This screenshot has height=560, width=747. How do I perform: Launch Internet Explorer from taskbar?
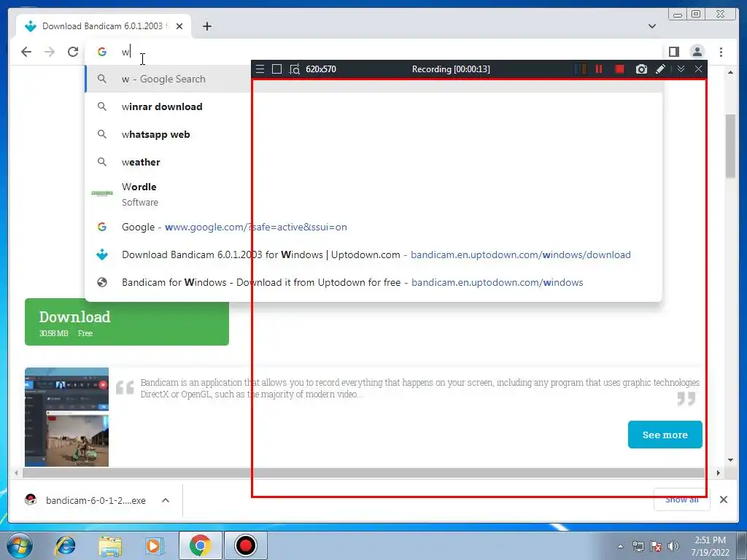click(x=65, y=545)
